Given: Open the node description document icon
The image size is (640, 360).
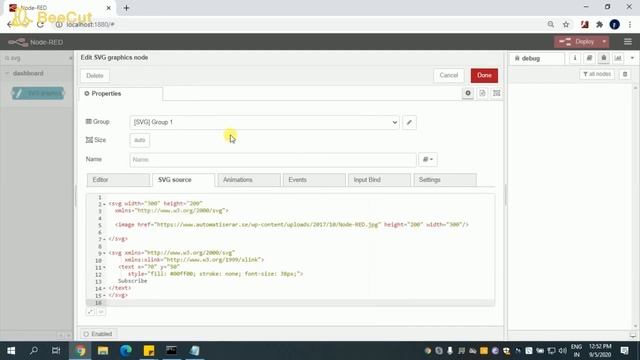Looking at the screenshot, I should (x=482, y=93).
